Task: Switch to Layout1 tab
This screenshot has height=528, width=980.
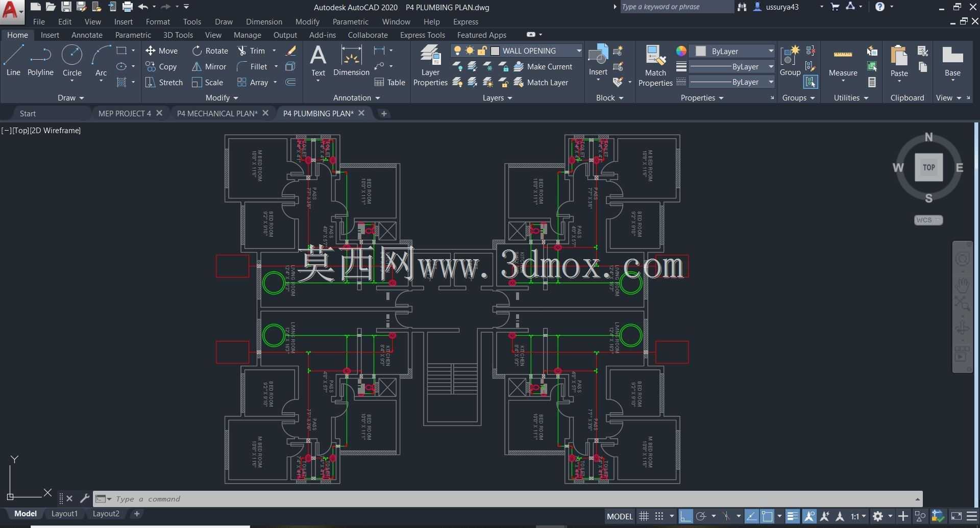Action: (x=64, y=514)
